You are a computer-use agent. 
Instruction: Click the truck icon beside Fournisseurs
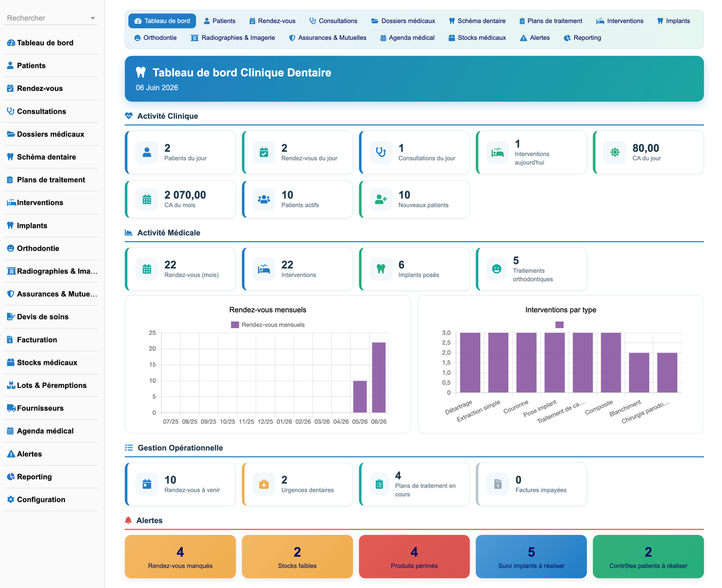[11, 408]
